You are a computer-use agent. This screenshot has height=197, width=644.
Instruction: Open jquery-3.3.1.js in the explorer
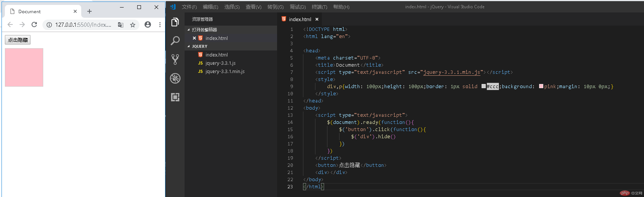coord(220,63)
